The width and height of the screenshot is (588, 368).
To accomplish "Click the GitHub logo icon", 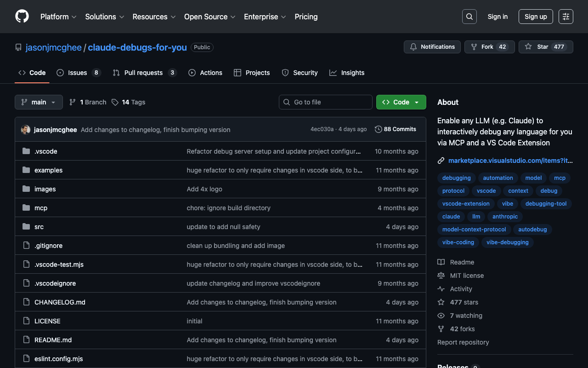I will click(22, 17).
